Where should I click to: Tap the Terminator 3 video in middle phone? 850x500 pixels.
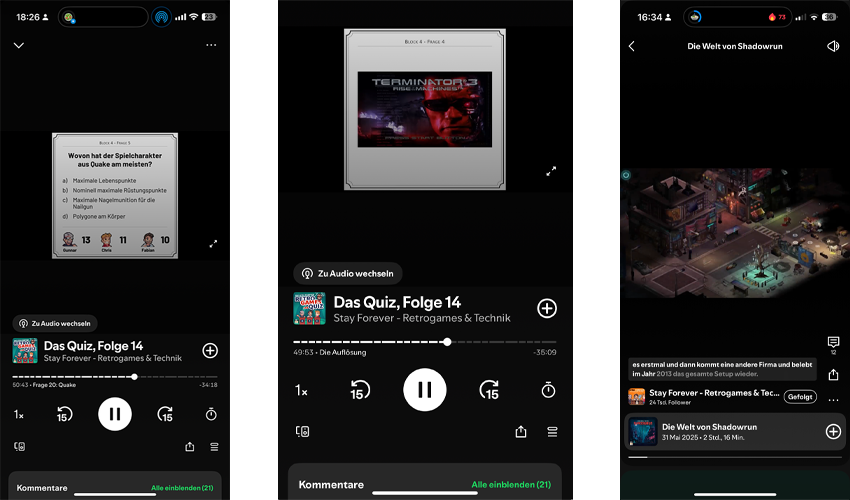click(x=425, y=109)
